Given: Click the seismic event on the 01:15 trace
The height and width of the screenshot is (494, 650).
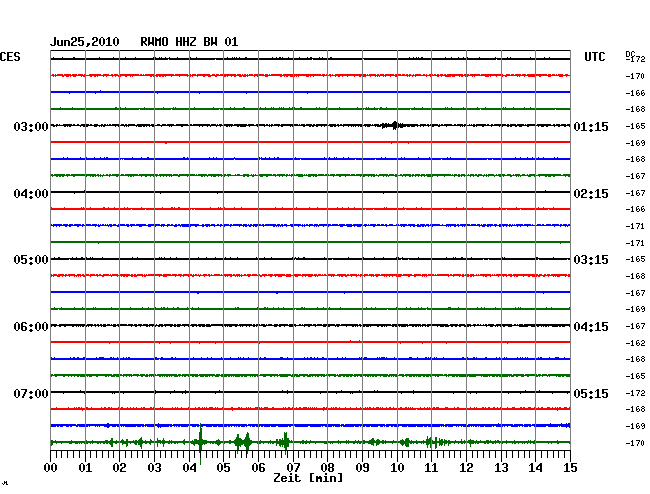Looking at the screenshot, I should [x=394, y=125].
